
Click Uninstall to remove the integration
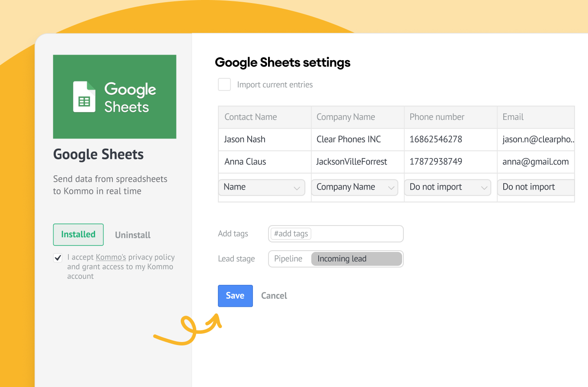133,235
